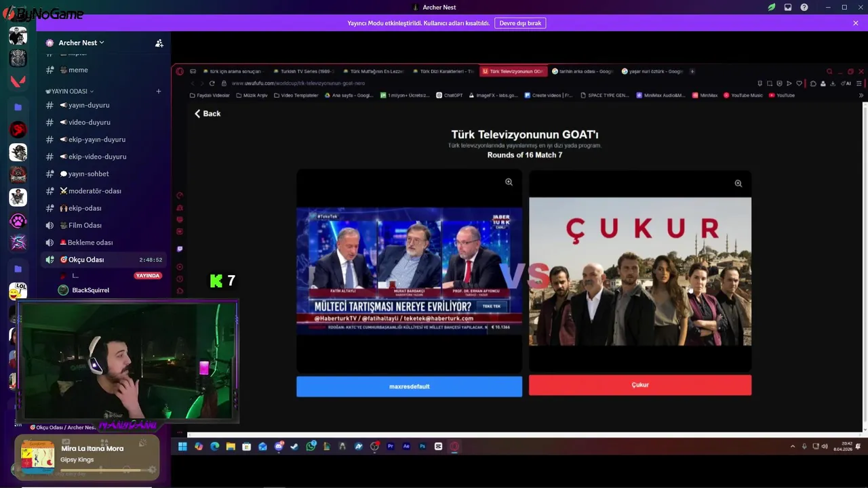Open the YouTube Music bookmark
Image resolution: width=868 pixels, height=488 pixels.
pos(743,96)
